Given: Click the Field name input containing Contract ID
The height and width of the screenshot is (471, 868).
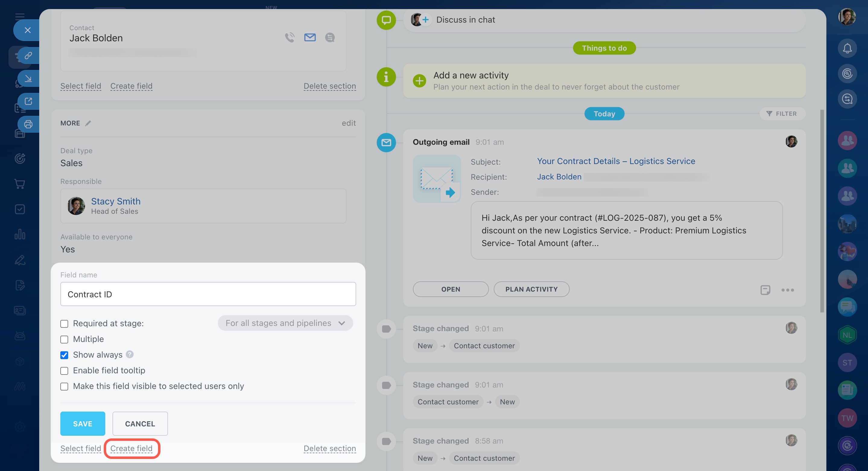Looking at the screenshot, I should pos(208,294).
